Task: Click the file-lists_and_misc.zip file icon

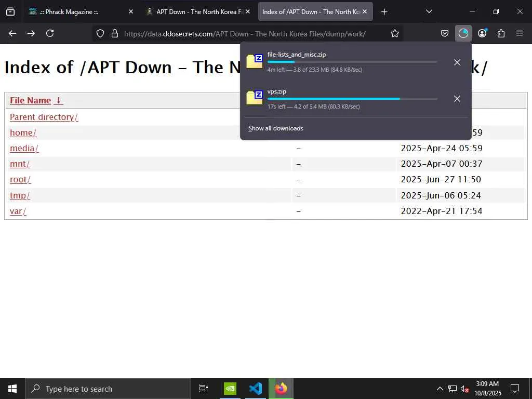Action: pos(255,61)
